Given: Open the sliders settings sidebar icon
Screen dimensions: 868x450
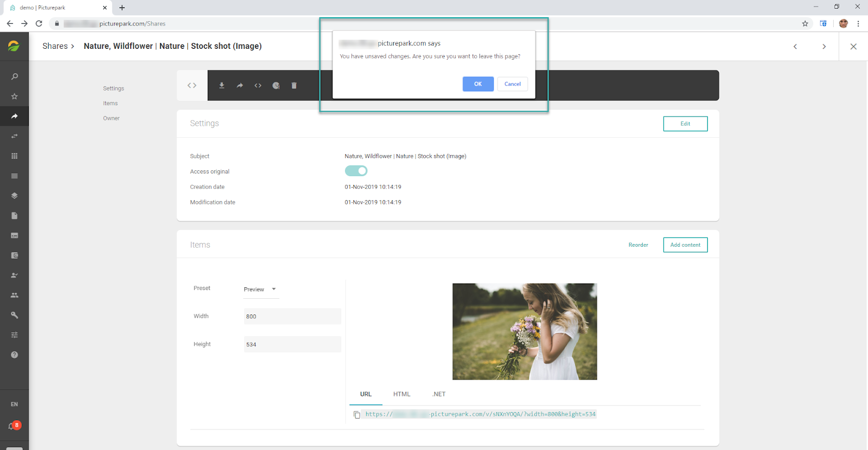Looking at the screenshot, I should [15, 335].
